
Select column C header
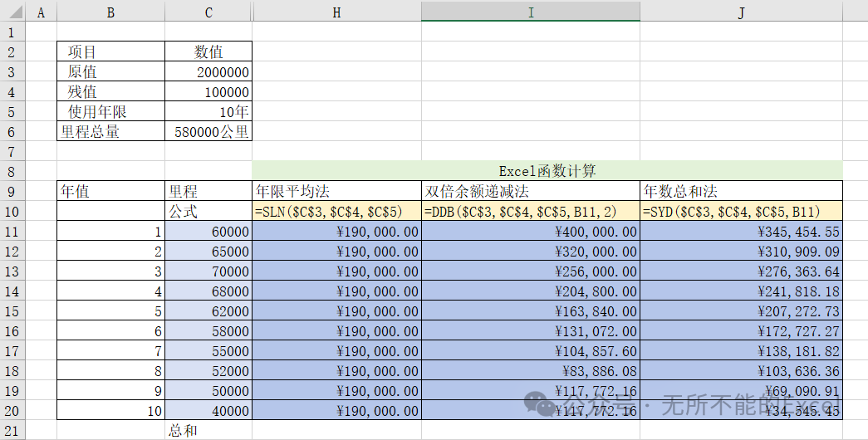click(x=208, y=12)
